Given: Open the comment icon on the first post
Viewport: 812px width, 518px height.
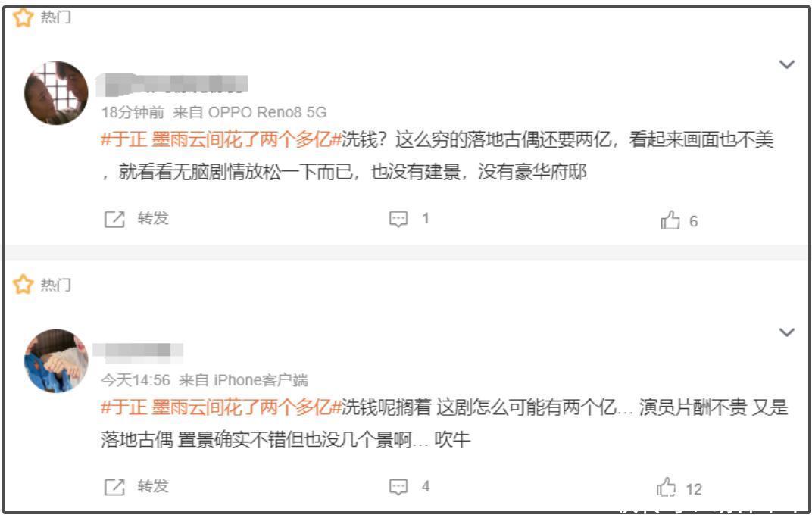Looking at the screenshot, I should pos(398,219).
